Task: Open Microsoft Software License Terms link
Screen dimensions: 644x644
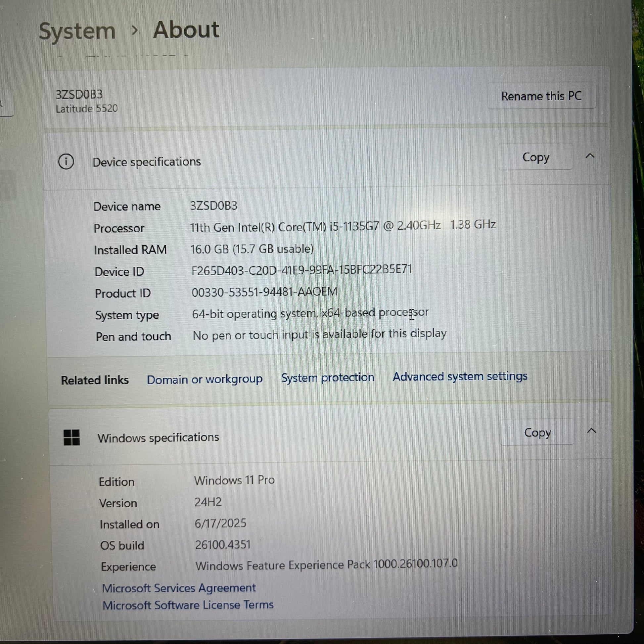Action: click(188, 605)
